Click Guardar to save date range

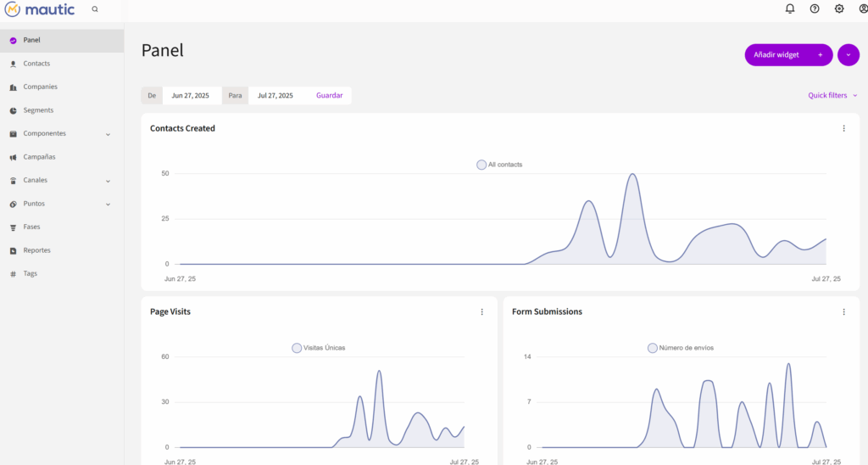(330, 95)
